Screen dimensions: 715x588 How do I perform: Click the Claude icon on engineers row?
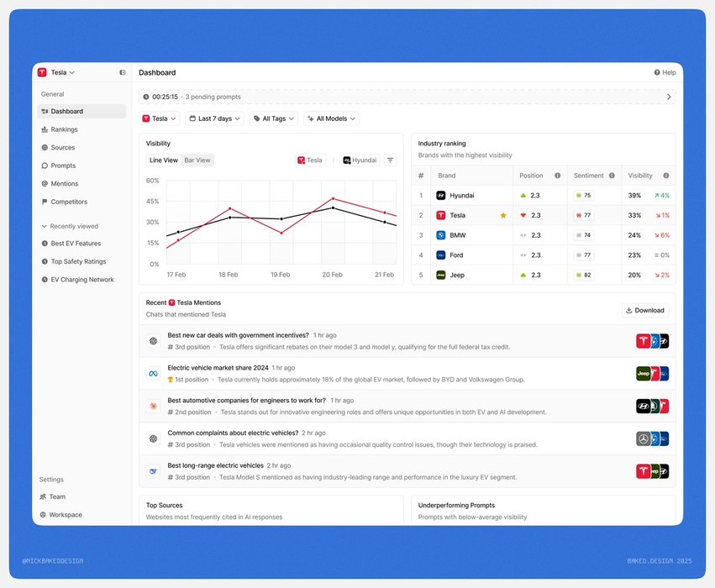click(153, 406)
